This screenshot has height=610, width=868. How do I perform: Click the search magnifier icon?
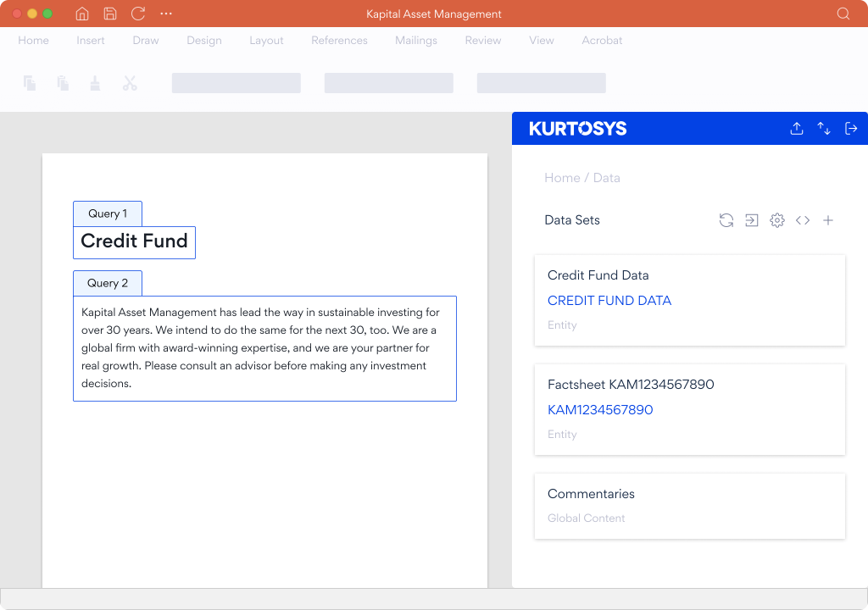[843, 14]
